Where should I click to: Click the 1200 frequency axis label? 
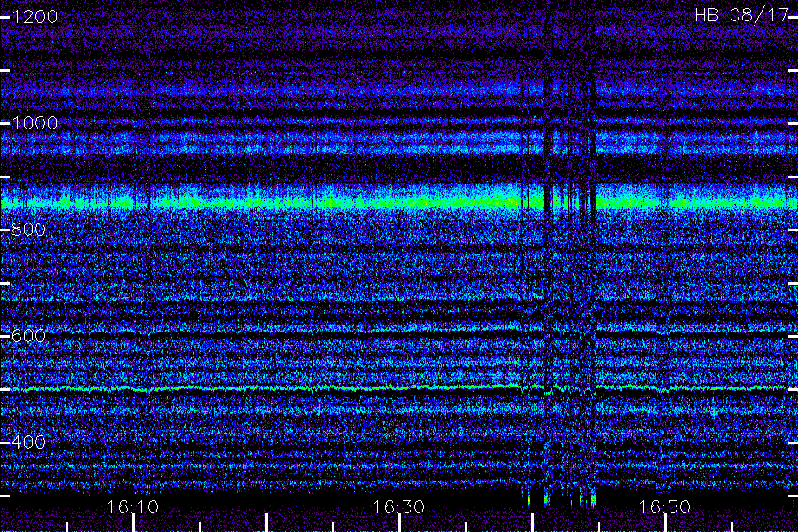tap(35, 17)
